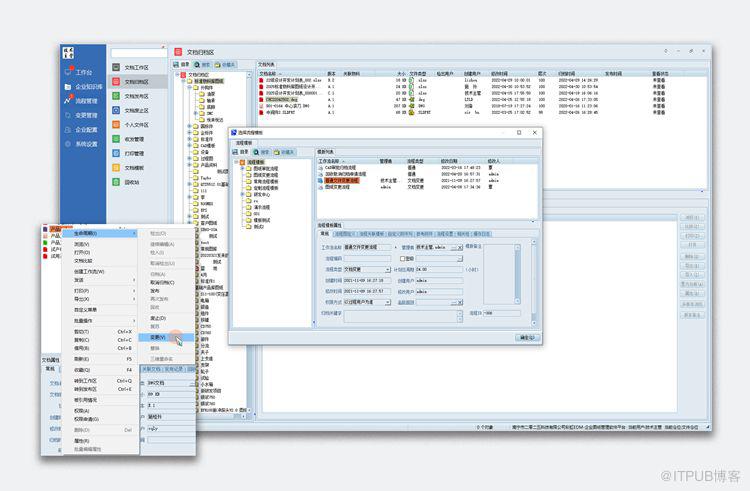Open 流程管理 in the blue sidebar
This screenshot has width=750, height=491.
(81, 101)
